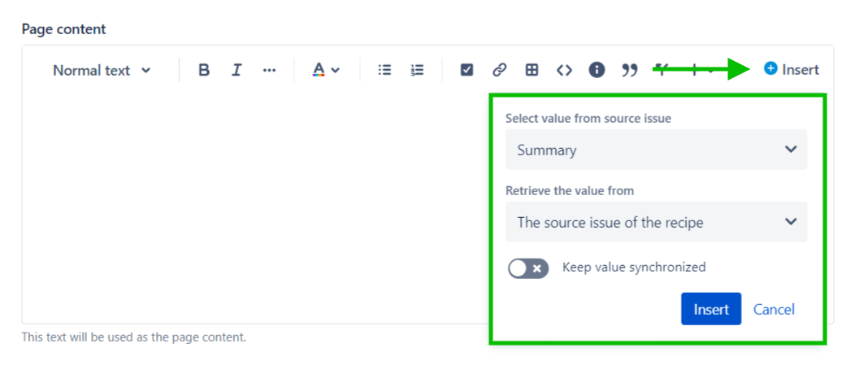Insert a hyperlink
The height and width of the screenshot is (374, 868).
coord(499,70)
